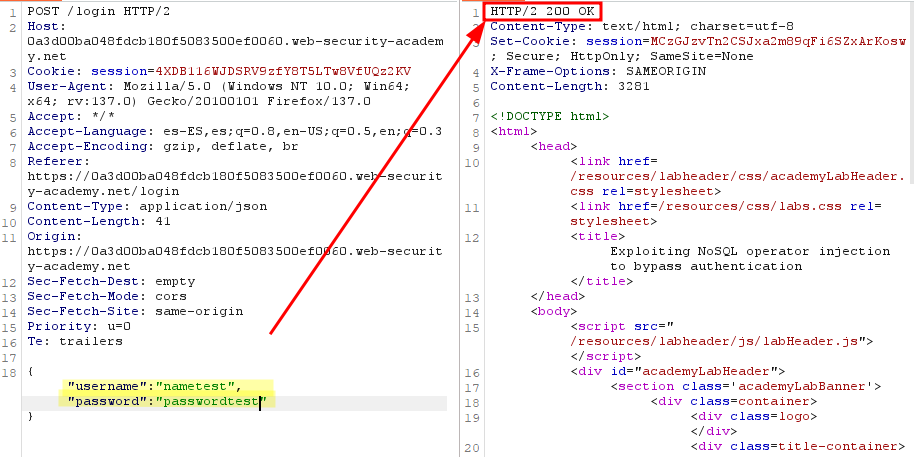Click the Set-Cookie session value in response
The height and width of the screenshot is (457, 914).
point(778,41)
